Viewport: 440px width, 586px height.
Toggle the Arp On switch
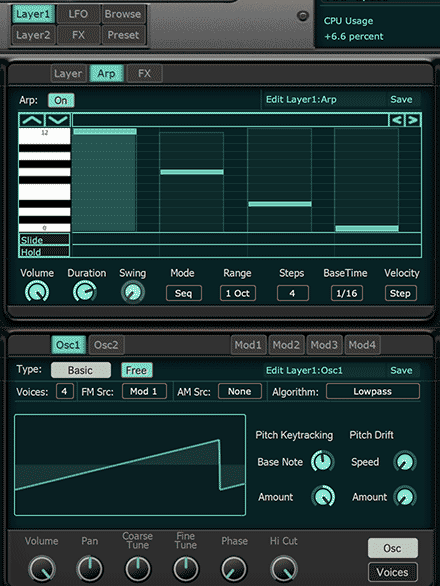61,100
